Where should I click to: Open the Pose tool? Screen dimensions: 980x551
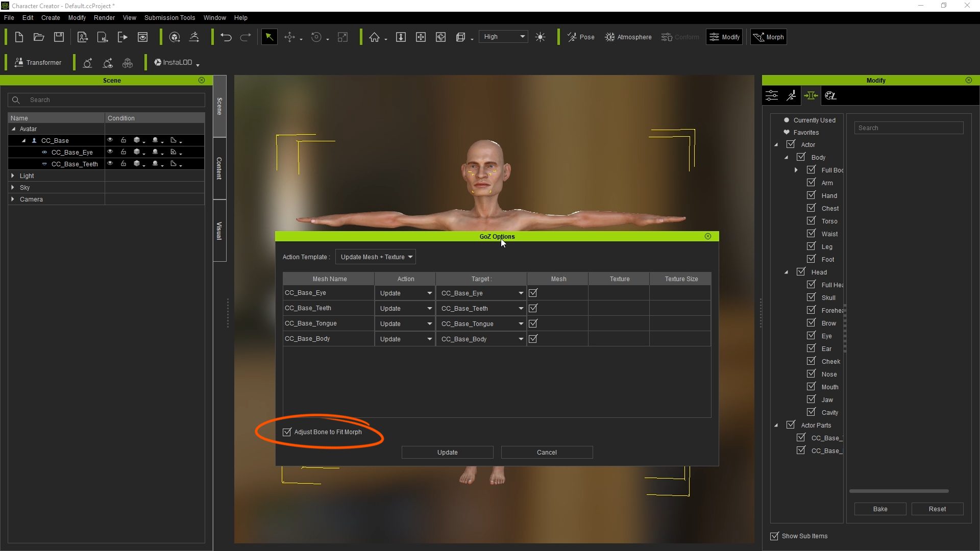pos(581,37)
